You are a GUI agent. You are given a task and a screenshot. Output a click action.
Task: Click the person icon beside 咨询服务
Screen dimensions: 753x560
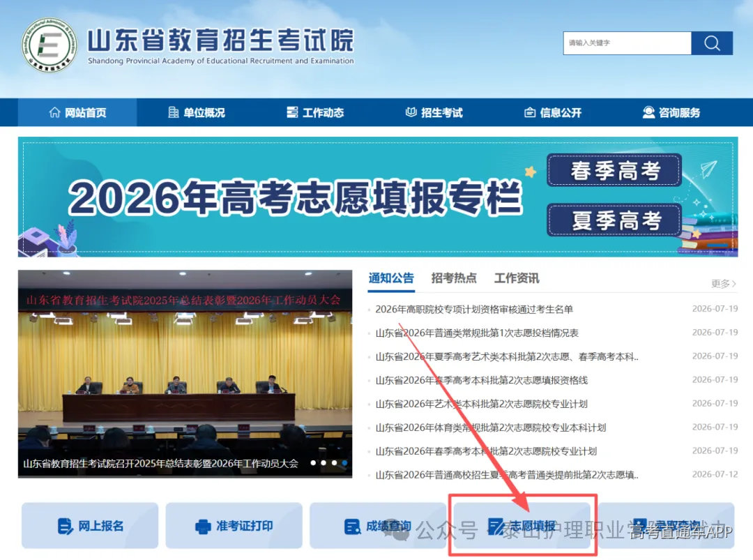point(649,112)
